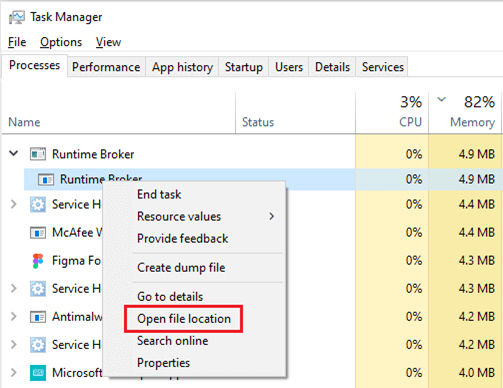
Task: Expand the Antimalware process row
Action: coord(14,316)
